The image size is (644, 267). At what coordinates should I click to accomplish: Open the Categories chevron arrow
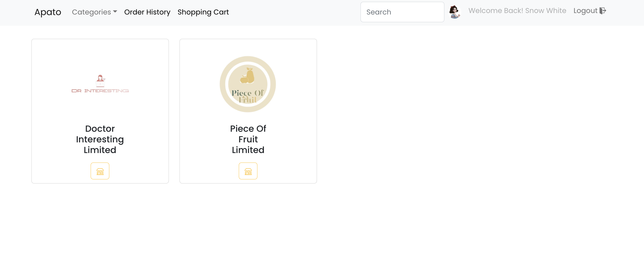[115, 12]
